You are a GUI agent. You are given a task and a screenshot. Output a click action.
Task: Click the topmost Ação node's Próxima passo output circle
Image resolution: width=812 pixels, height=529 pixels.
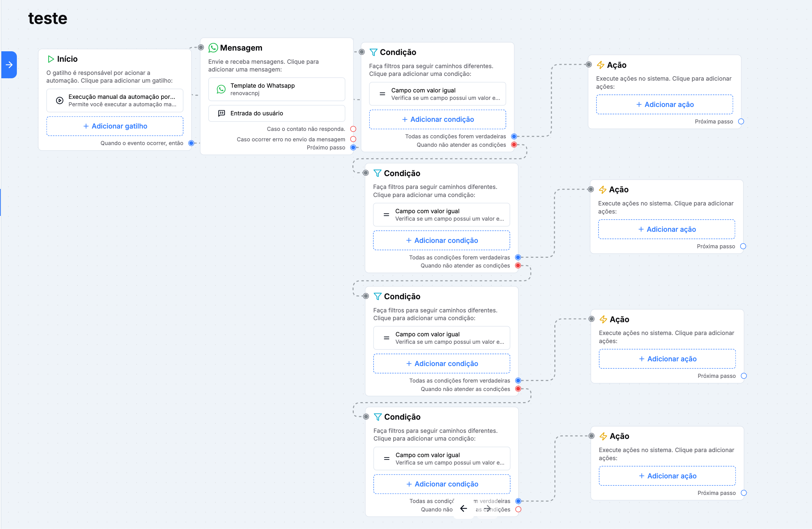click(741, 121)
